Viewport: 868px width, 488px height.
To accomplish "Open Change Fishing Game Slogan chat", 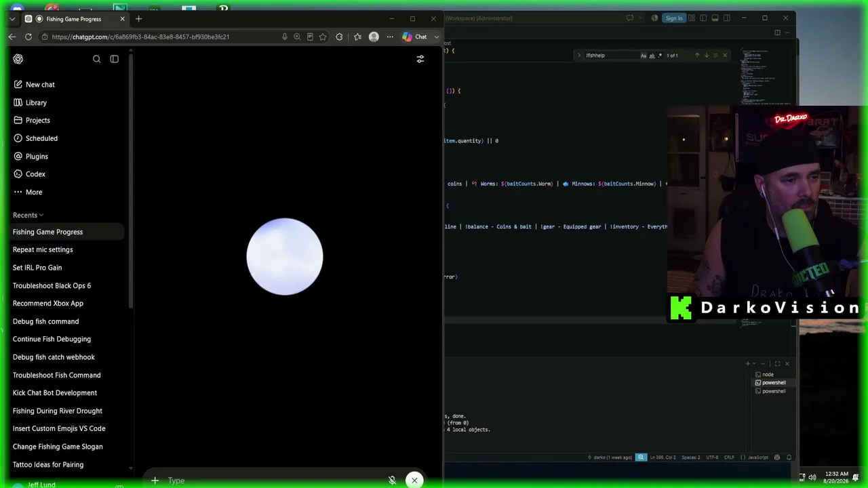I will pos(58,447).
